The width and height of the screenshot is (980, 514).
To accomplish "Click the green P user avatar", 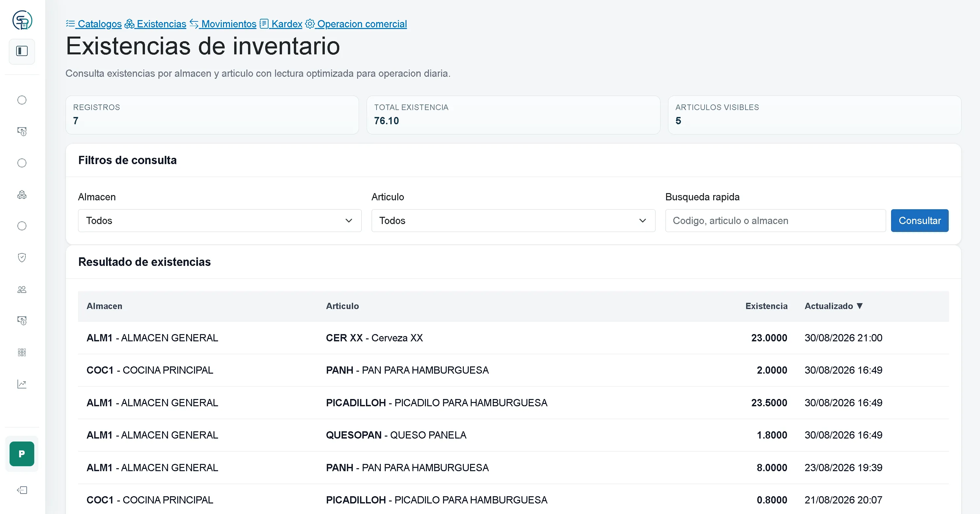I will [x=22, y=453].
